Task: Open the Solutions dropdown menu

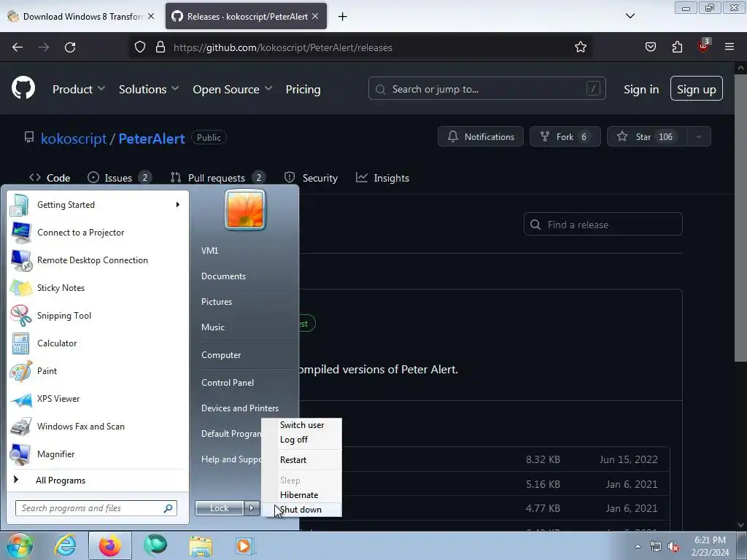Action: click(149, 89)
